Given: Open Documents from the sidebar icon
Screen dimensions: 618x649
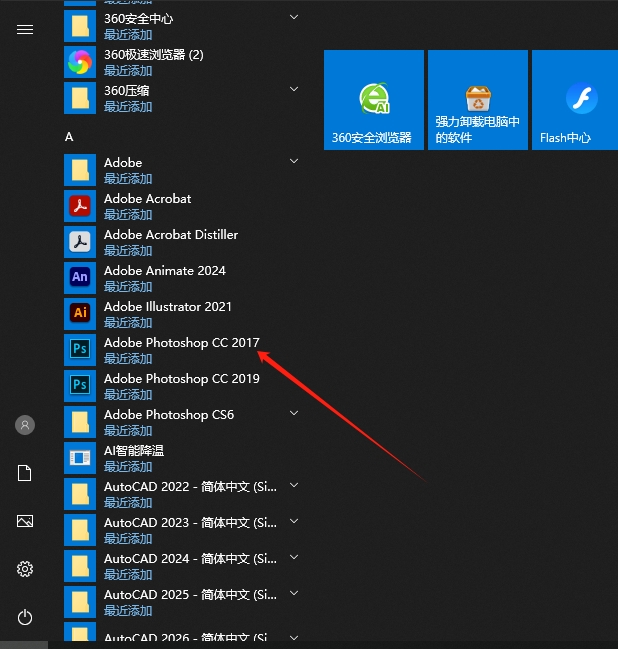Looking at the screenshot, I should (25, 473).
